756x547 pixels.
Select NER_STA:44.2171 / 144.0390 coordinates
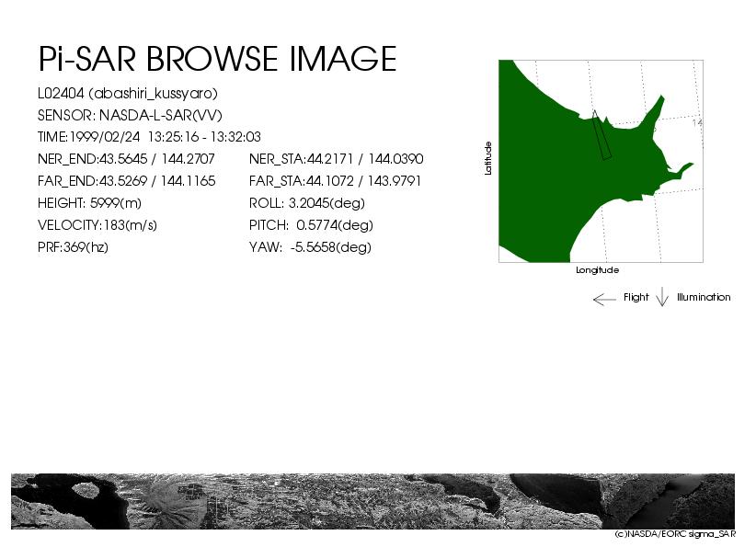click(336, 159)
